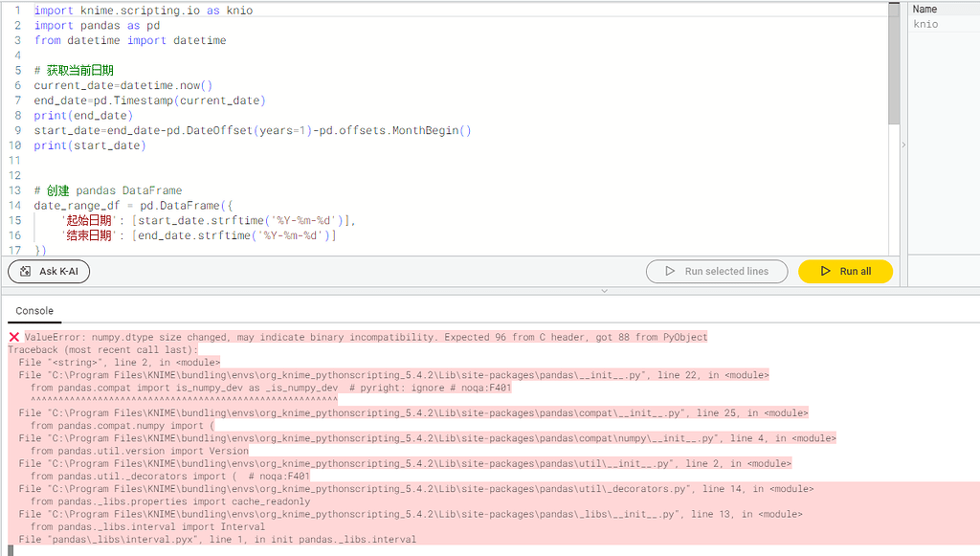This screenshot has height=556, width=980.
Task: Click the code editor vertical scrollbar thumb
Action: [x=894, y=62]
